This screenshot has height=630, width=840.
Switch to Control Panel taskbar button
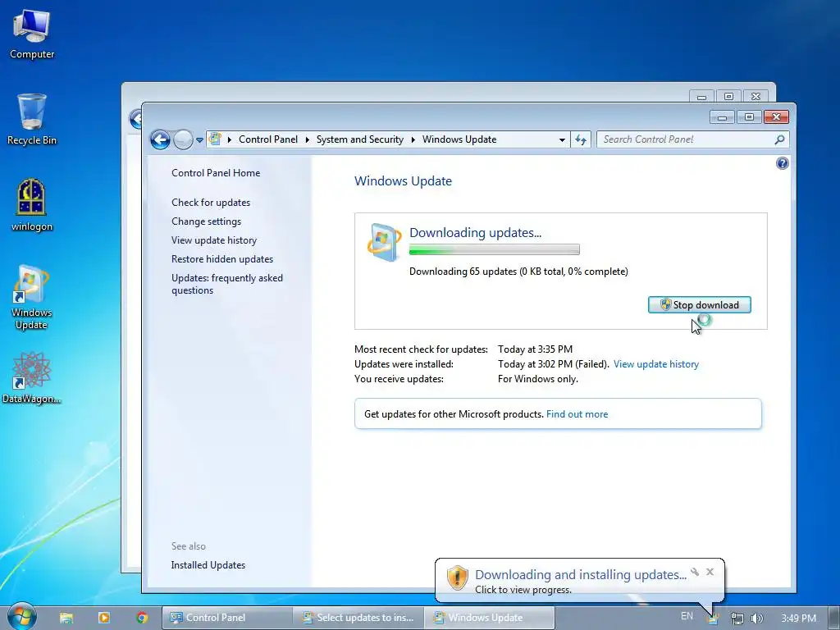pos(226,618)
